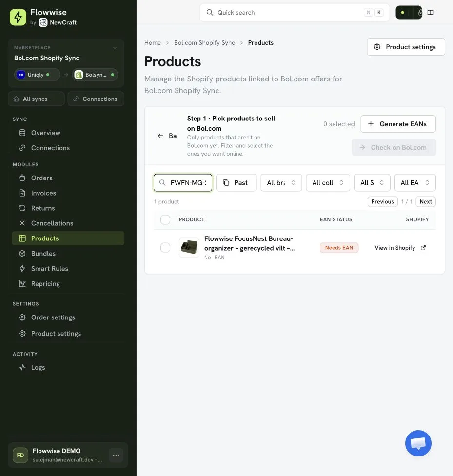Click the Generate EANs button
The image size is (453, 476).
point(398,124)
